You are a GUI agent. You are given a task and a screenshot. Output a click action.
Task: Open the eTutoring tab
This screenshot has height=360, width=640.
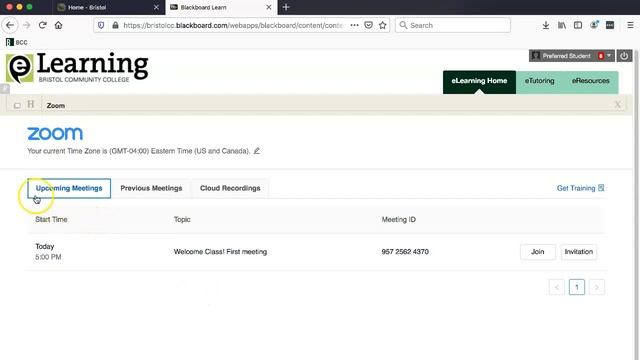pos(539,82)
